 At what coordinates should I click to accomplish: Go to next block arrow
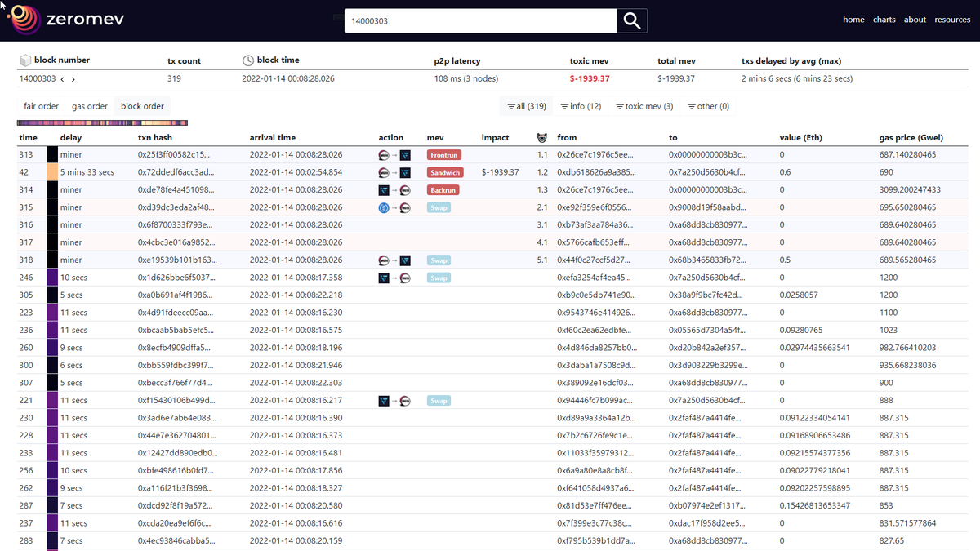pyautogui.click(x=73, y=79)
